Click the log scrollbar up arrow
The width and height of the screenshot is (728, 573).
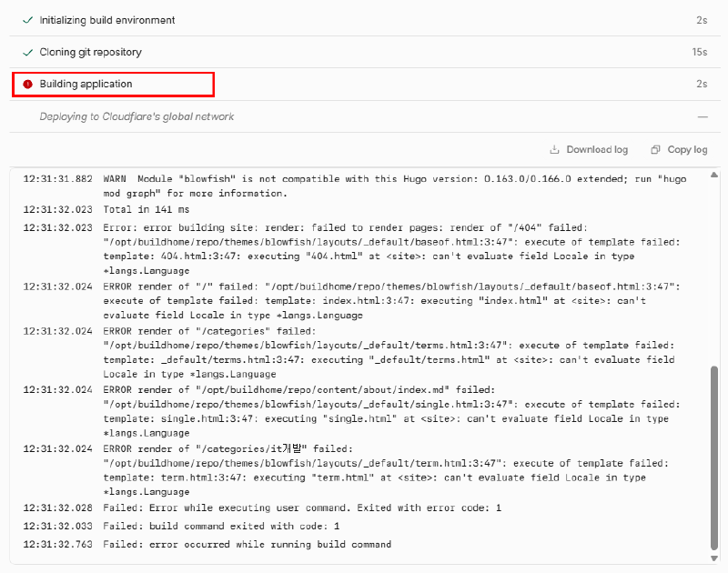[x=714, y=175]
